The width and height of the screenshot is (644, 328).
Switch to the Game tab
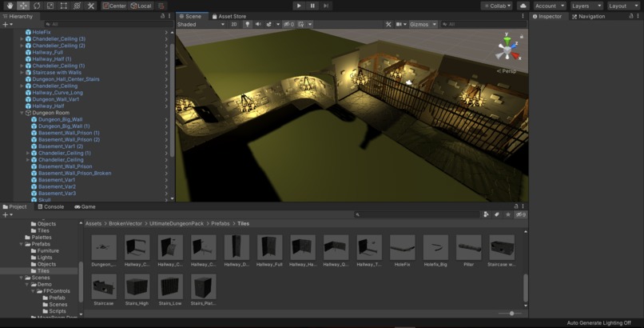tap(85, 206)
